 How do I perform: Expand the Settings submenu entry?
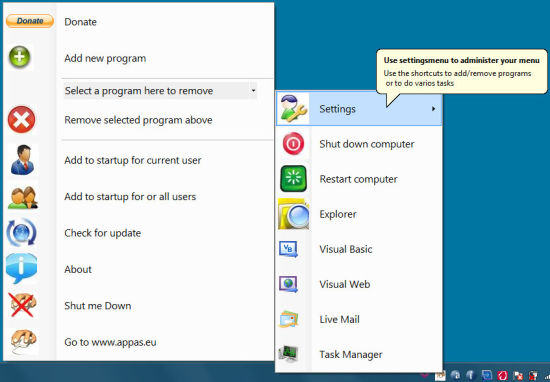(359, 109)
